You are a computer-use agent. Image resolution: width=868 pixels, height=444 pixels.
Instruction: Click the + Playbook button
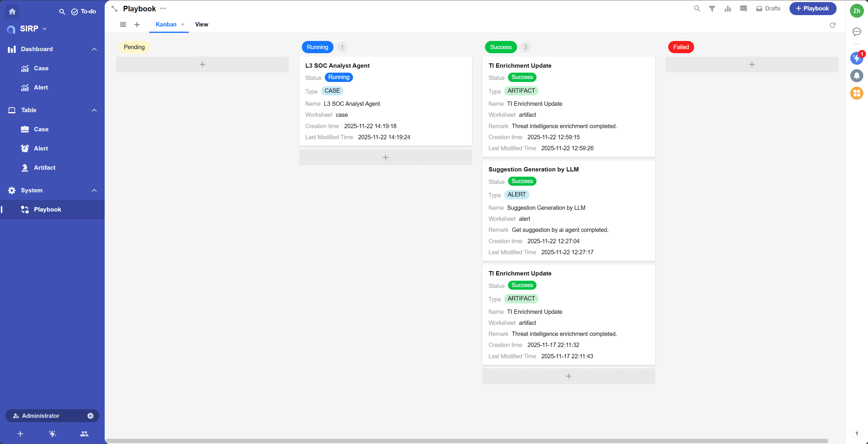tap(812, 9)
